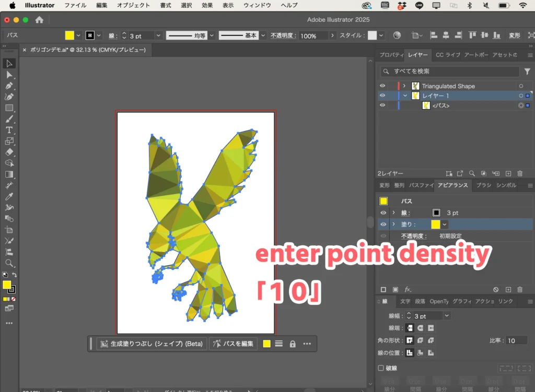Pick the Eyedropper tool
The height and width of the screenshot is (392, 535).
coord(9,197)
